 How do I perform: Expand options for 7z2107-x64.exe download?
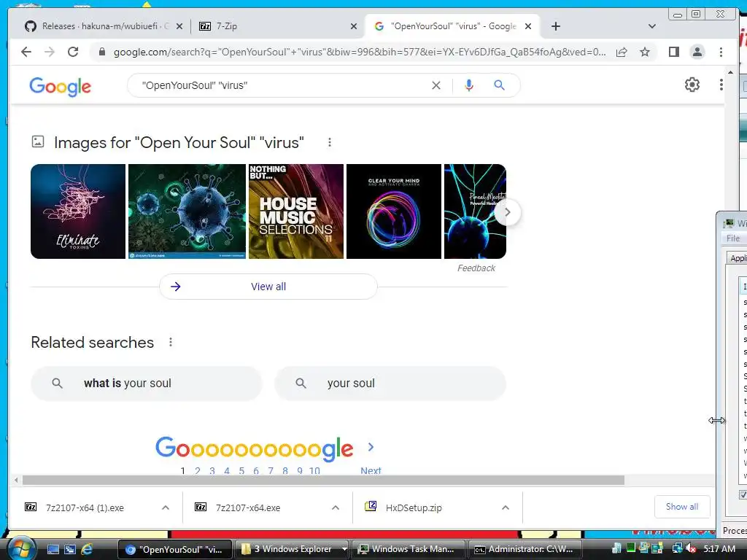tap(336, 507)
